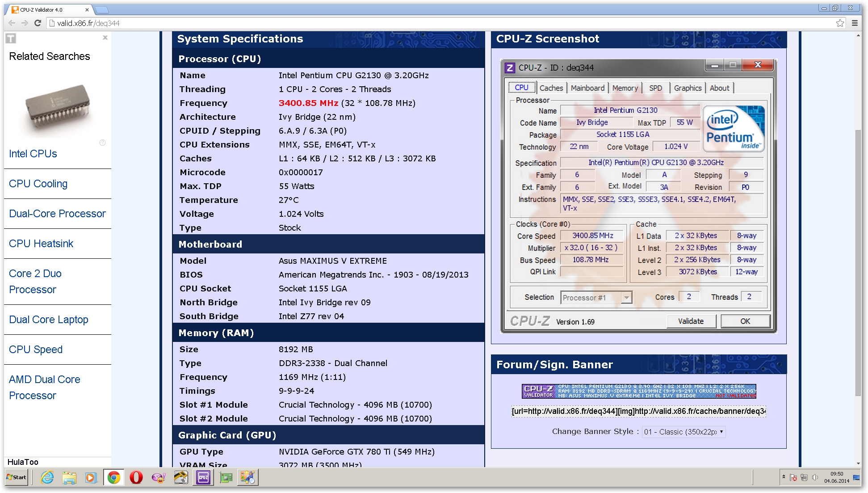Screen dimensions: 868x493
Task: Click the CPU-Z Z logo icon in title
Action: [x=509, y=68]
